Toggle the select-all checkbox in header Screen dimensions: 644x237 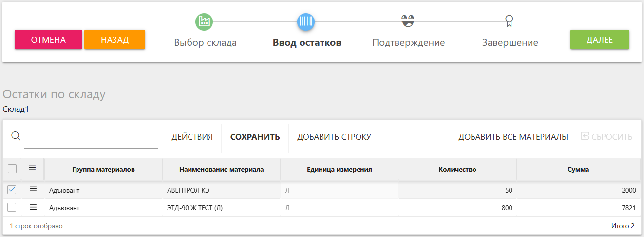12,169
